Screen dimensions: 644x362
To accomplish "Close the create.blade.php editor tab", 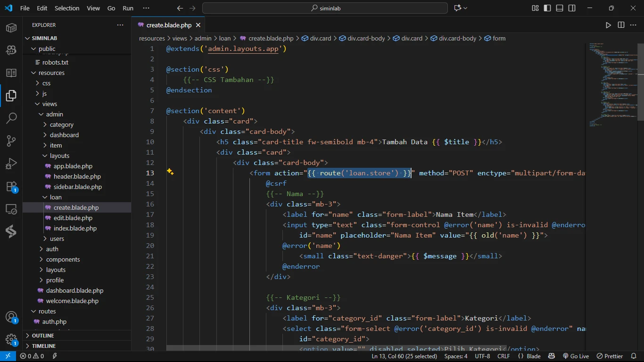I will point(198,25).
